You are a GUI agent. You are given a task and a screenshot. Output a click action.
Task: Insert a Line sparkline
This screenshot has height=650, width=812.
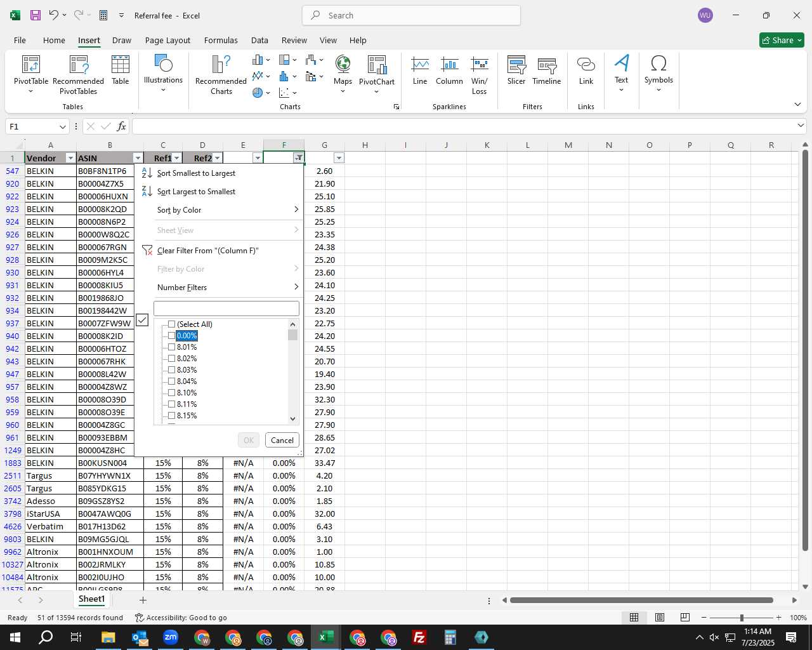[420, 70]
